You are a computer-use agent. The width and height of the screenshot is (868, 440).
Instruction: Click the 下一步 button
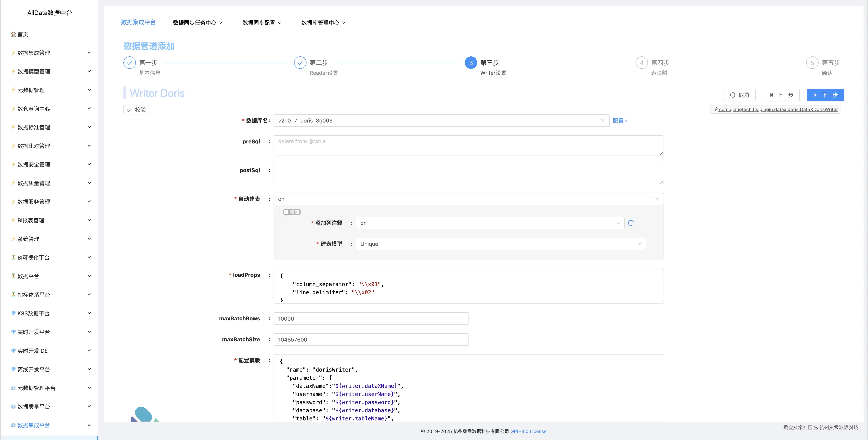click(825, 95)
